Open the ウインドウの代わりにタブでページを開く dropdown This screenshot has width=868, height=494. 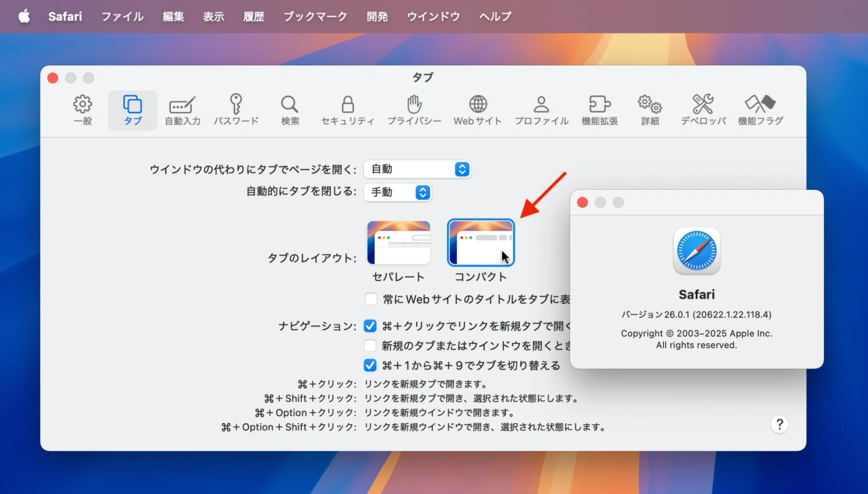coord(418,169)
